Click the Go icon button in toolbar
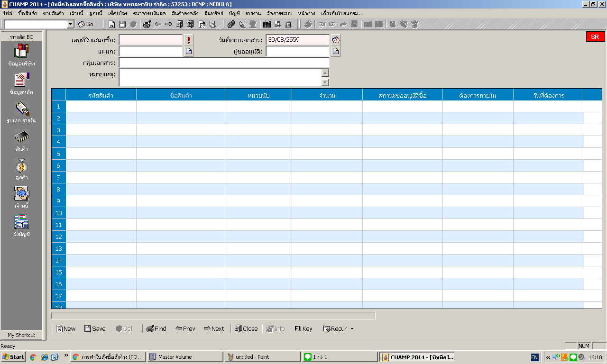Viewport: 607px width, 364px height. 86,24
